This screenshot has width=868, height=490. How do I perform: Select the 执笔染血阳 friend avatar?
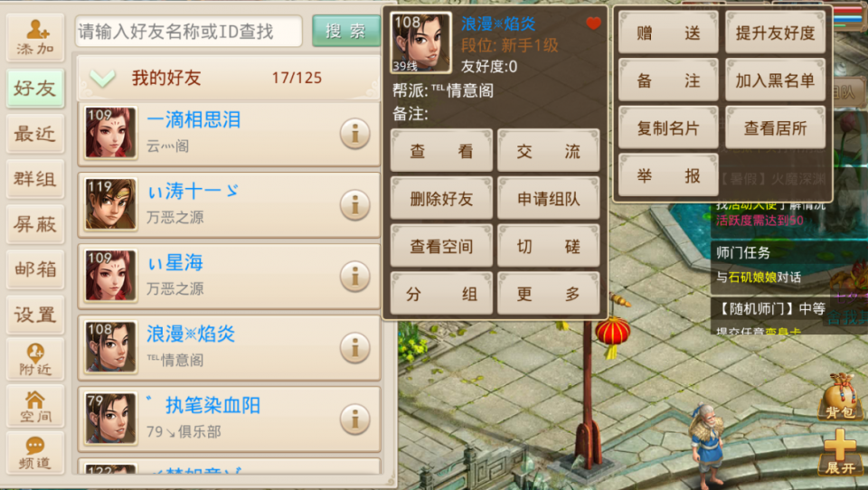pyautogui.click(x=110, y=418)
